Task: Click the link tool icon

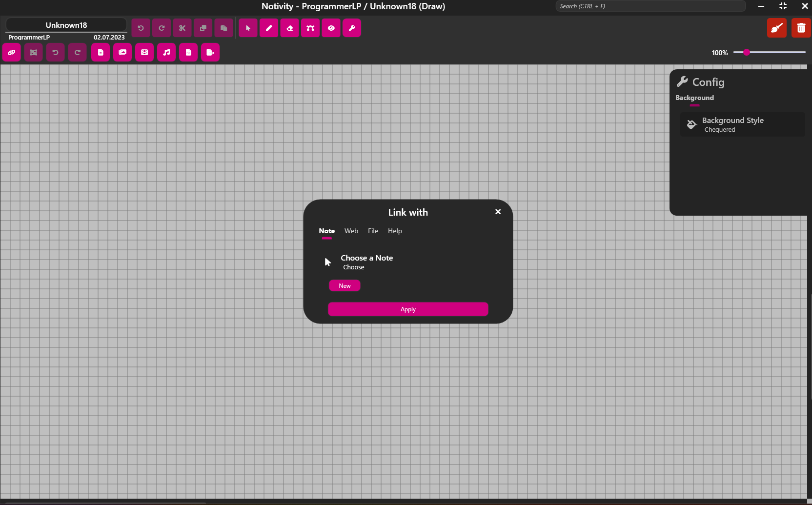Action: point(11,52)
